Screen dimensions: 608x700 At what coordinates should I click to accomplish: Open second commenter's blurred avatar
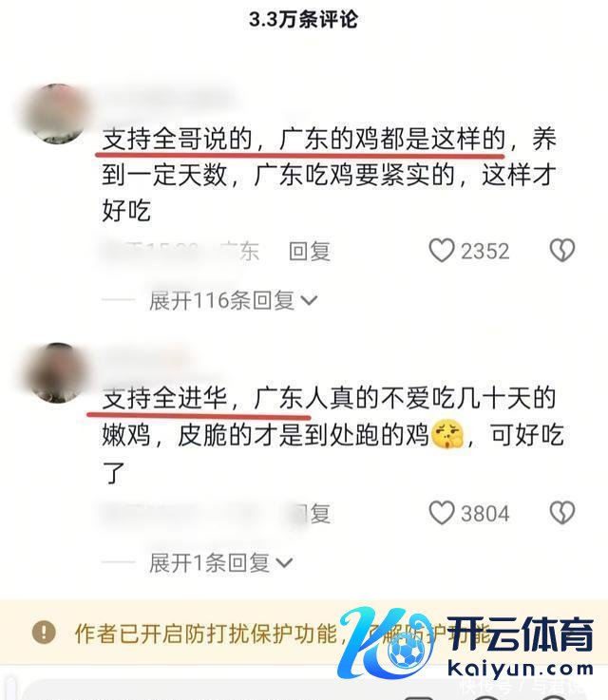pos(56,372)
